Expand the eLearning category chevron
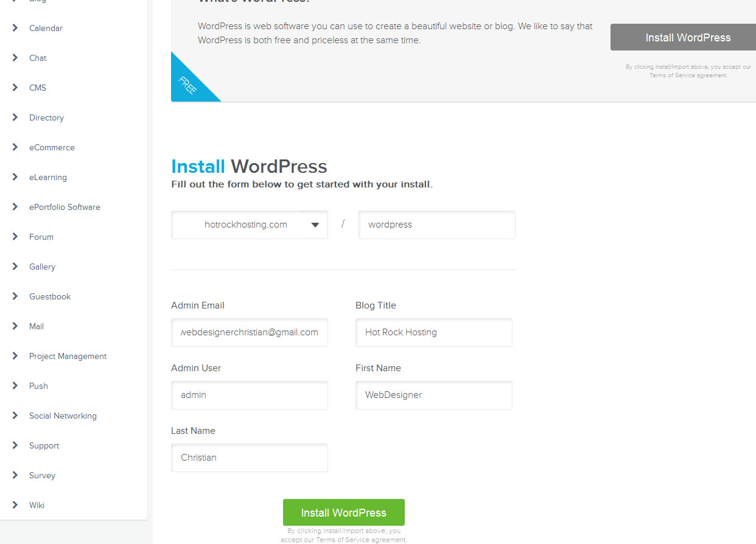Image resolution: width=756 pixels, height=544 pixels. point(15,177)
